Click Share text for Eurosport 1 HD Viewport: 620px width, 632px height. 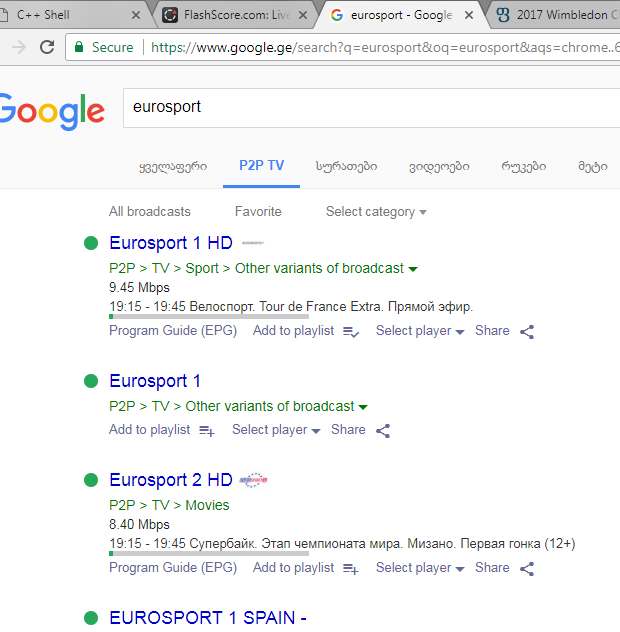pyautogui.click(x=492, y=331)
